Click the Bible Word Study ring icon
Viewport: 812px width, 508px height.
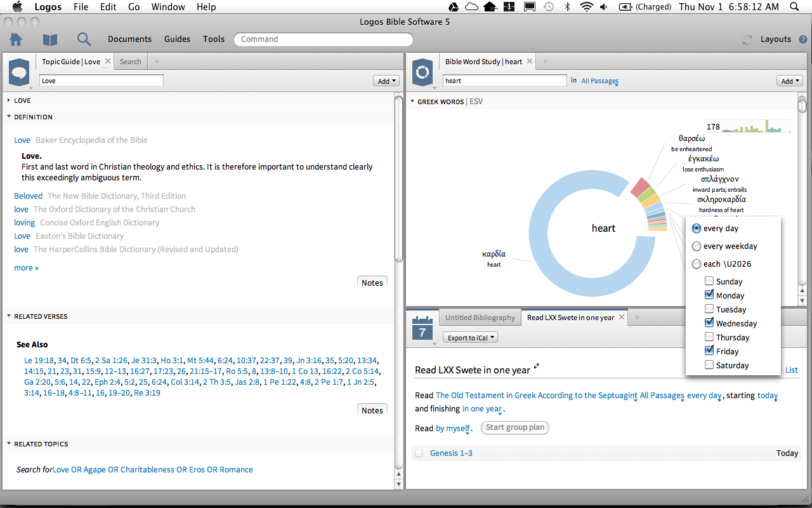(x=422, y=72)
